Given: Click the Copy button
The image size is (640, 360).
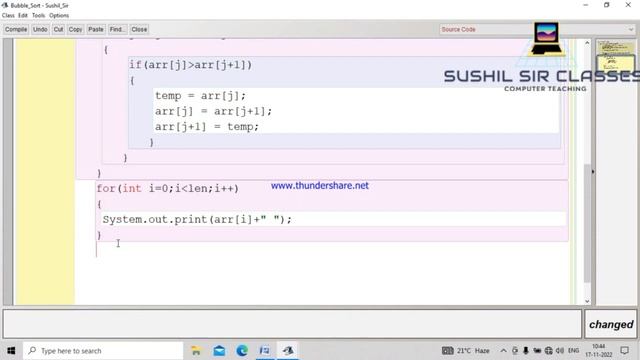Looking at the screenshot, I should (75, 29).
